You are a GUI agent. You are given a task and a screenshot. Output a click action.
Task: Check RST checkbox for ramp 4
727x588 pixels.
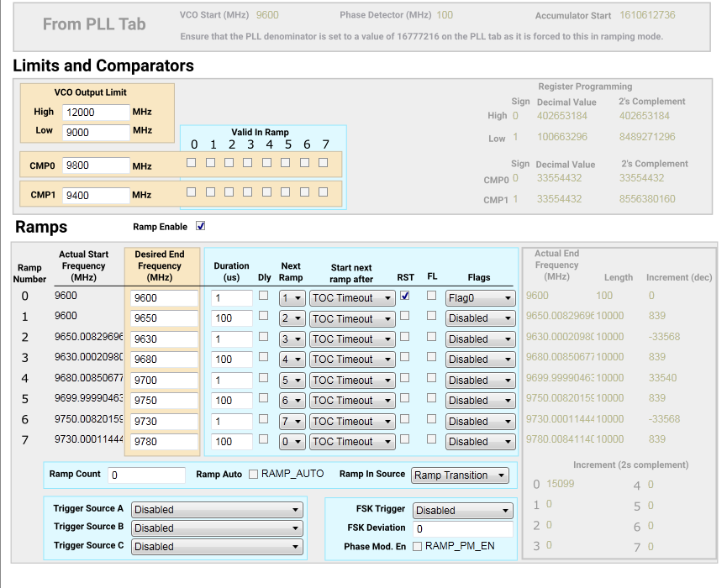pos(405,378)
